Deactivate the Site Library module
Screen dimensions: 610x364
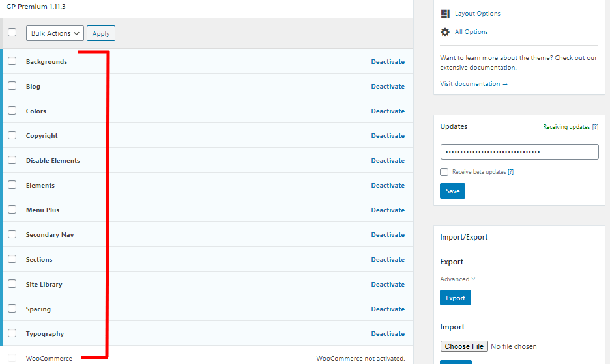pos(388,285)
